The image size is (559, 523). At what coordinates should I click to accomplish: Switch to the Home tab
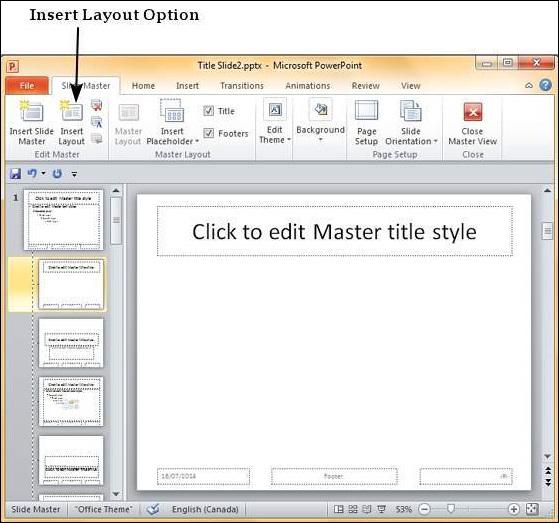coord(143,86)
